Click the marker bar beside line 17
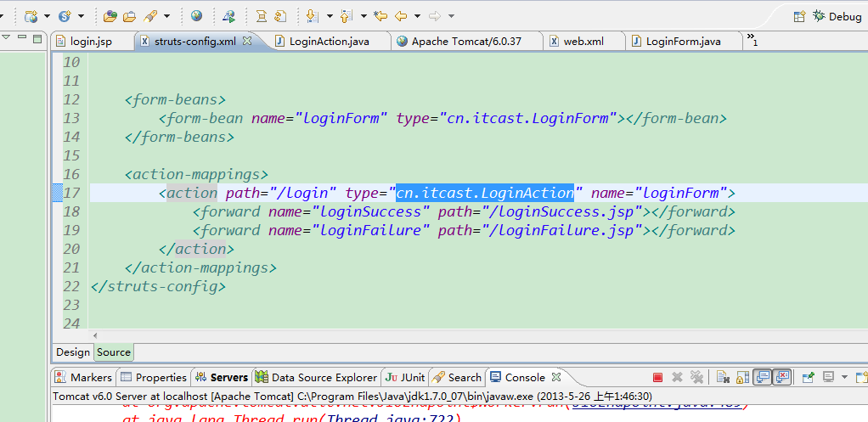The width and height of the screenshot is (868, 422). 57,193
